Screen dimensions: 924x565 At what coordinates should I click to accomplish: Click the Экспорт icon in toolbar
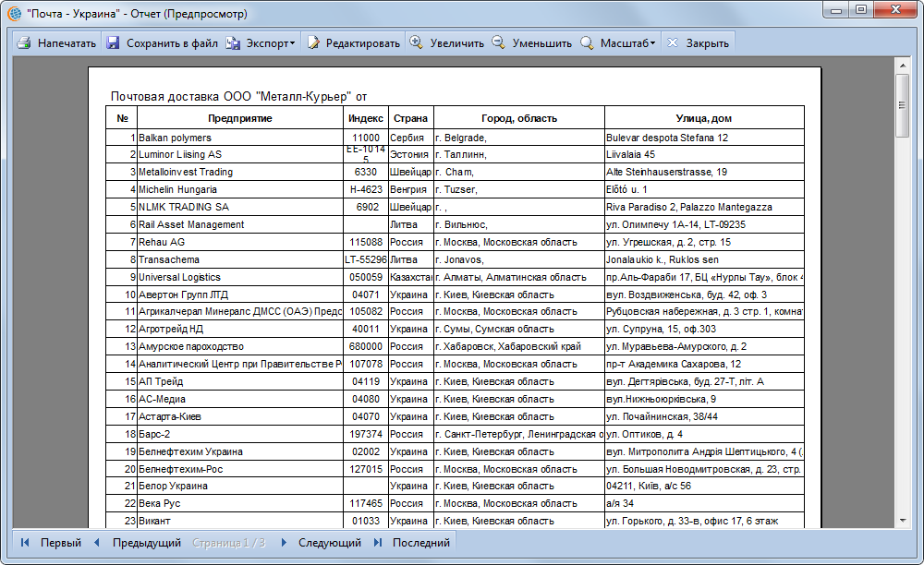tap(234, 43)
